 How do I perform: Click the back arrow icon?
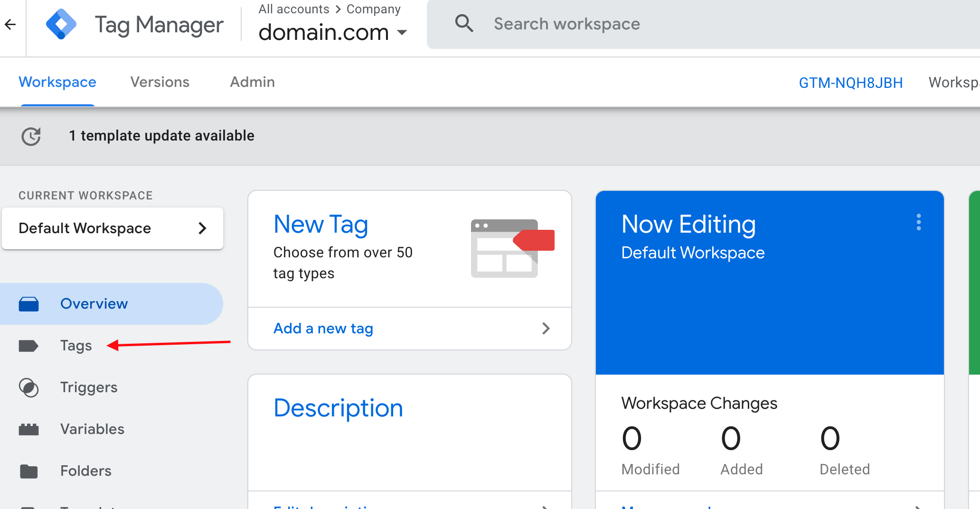10,24
